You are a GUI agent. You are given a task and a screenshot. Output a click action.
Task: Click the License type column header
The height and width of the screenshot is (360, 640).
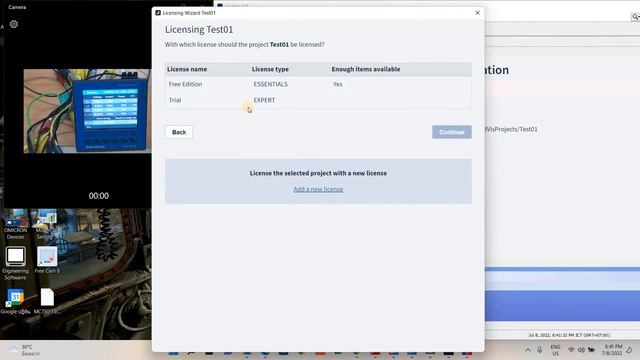tap(270, 69)
